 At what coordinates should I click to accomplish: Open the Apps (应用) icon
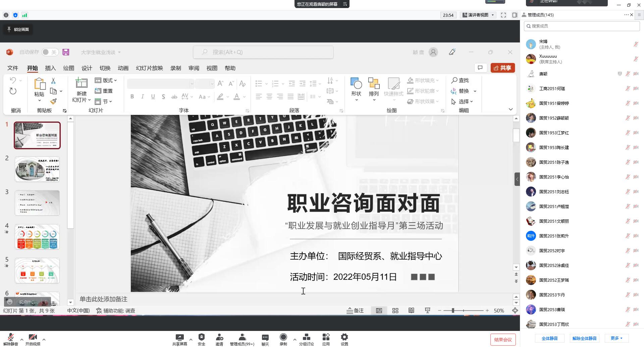coord(326,337)
